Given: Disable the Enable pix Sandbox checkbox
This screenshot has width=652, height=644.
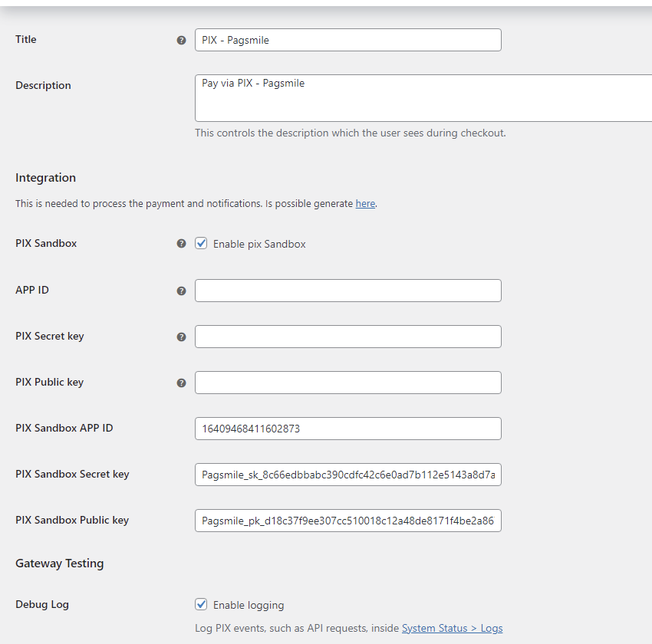Looking at the screenshot, I should 202,244.
